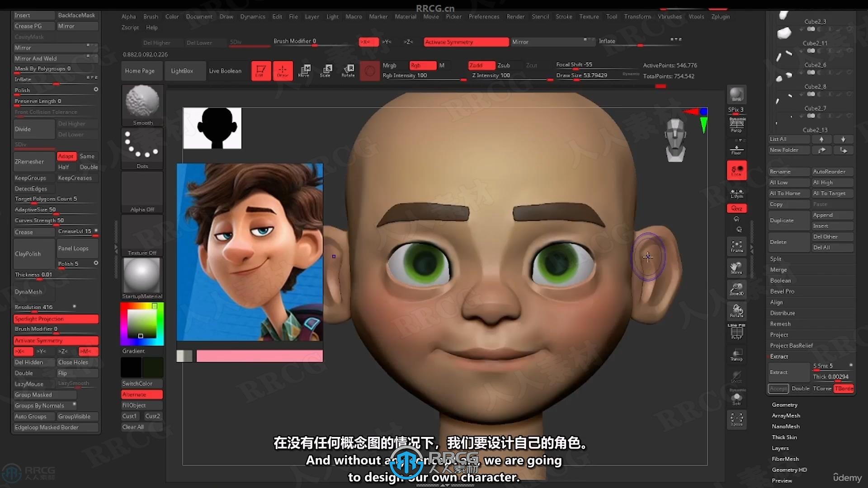Select the Scale transform icon

(326, 71)
